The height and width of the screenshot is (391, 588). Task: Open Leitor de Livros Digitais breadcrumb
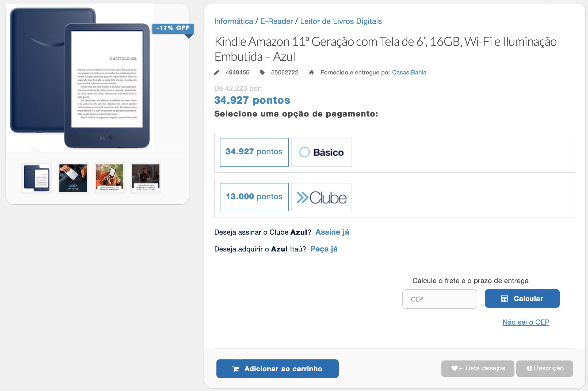click(x=341, y=21)
